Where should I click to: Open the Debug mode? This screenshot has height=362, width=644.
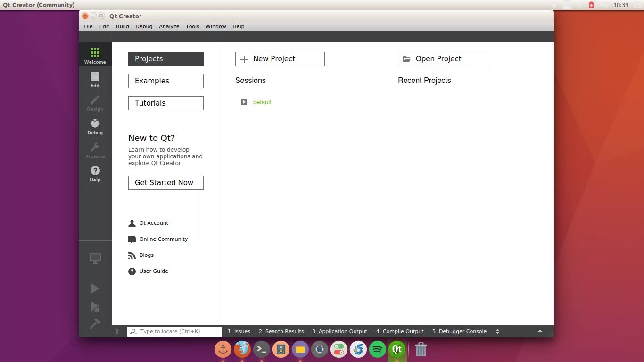(x=95, y=126)
